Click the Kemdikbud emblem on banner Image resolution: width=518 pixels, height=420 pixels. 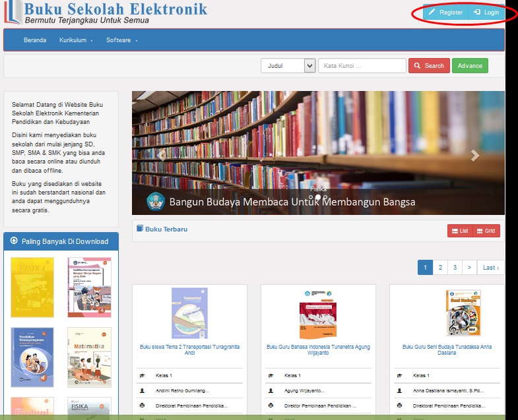156,201
